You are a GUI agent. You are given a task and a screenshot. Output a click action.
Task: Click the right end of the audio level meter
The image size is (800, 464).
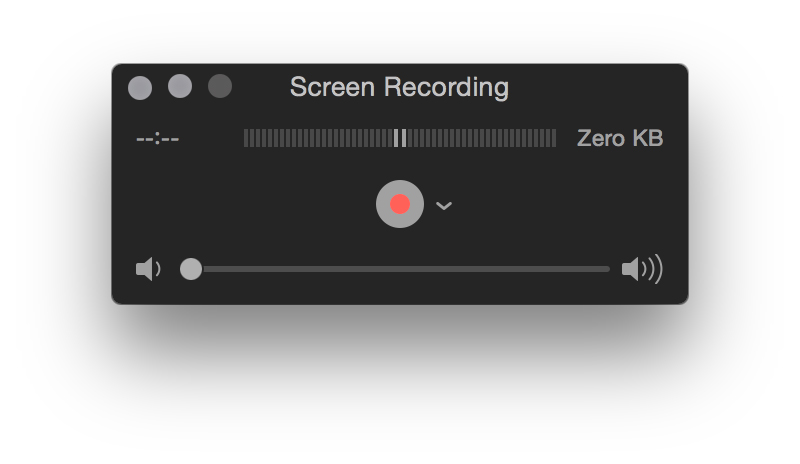(x=553, y=138)
